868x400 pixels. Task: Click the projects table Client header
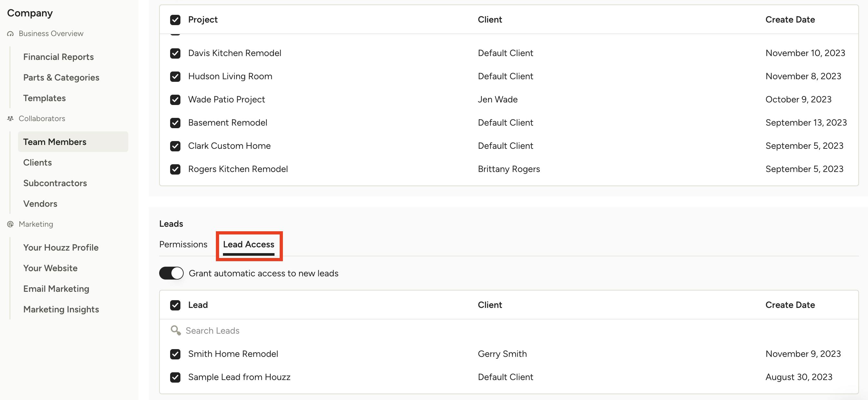coord(490,20)
